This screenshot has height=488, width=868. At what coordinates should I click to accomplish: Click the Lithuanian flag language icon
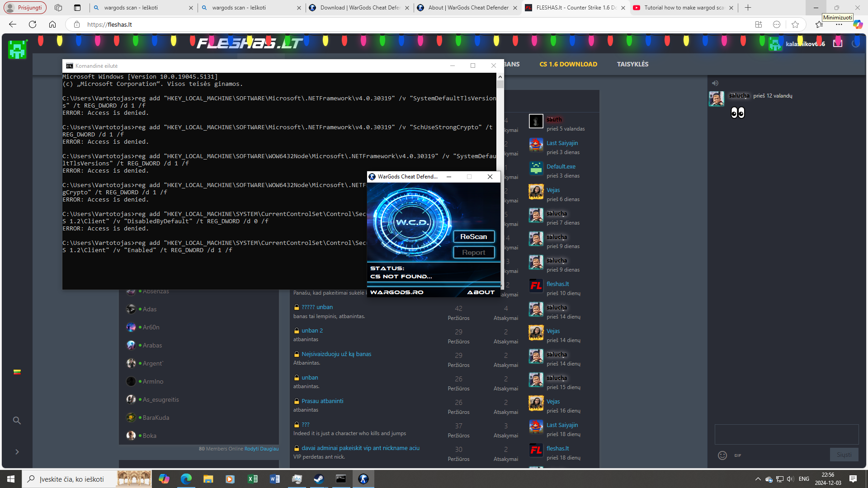(x=17, y=372)
